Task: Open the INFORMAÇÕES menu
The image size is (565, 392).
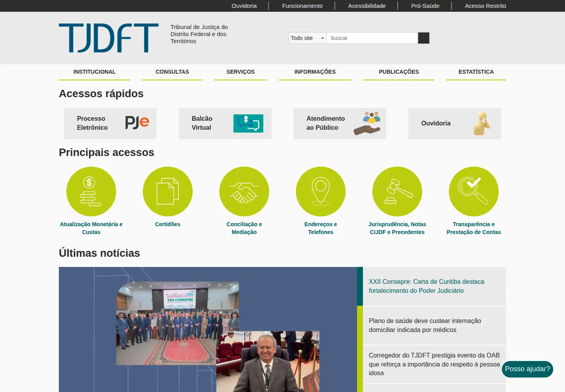Action: point(315,72)
